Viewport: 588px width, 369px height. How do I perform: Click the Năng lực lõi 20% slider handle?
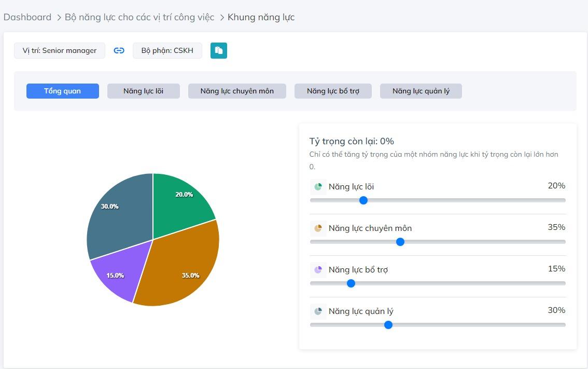tap(363, 200)
